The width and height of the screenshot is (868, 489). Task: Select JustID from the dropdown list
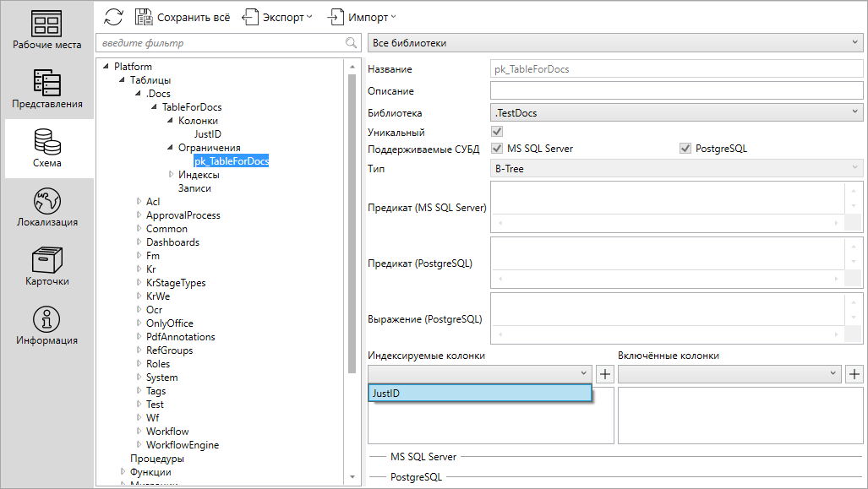coord(479,394)
